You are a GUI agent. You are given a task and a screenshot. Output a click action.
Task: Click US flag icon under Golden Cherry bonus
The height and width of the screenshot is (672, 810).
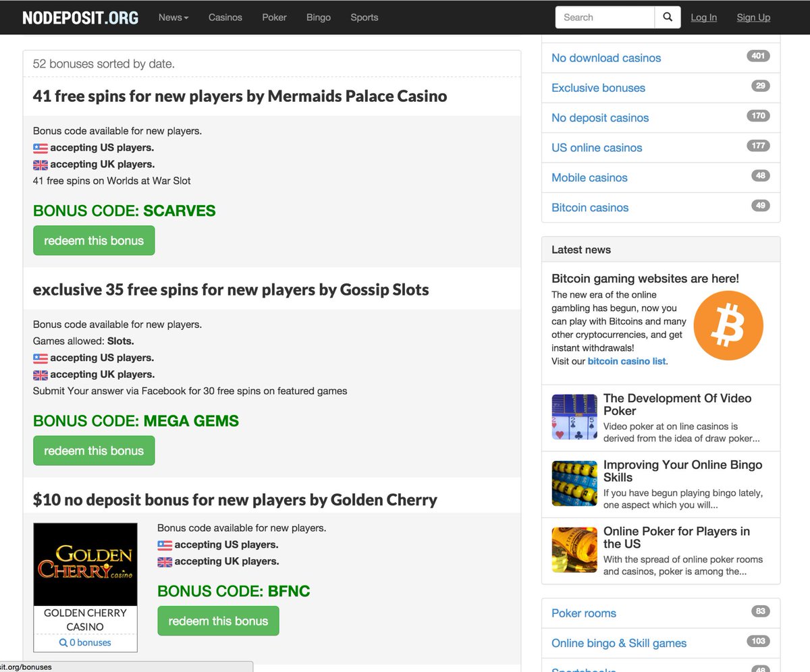click(165, 545)
